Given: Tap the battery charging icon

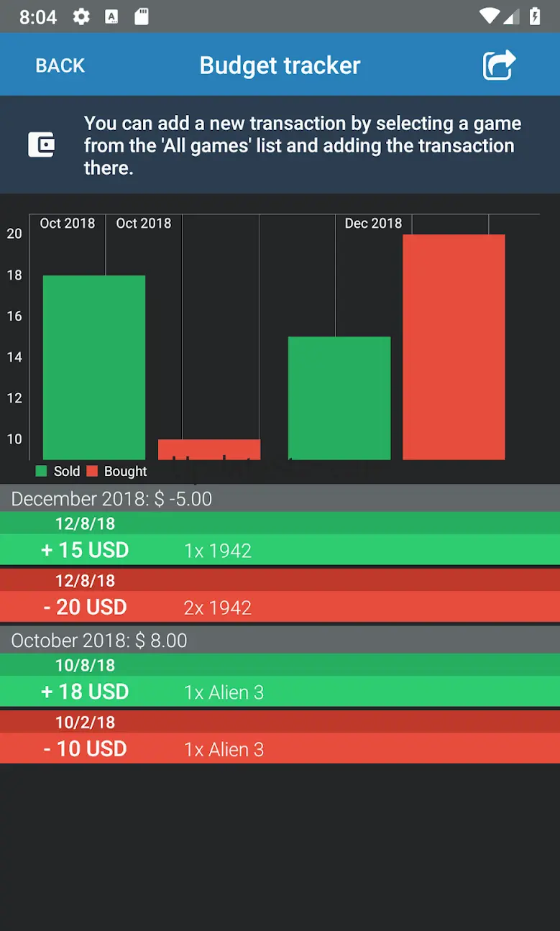Looking at the screenshot, I should (535, 16).
